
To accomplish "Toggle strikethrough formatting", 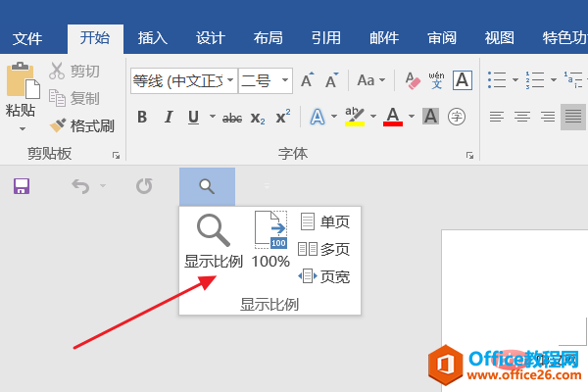I will 232,118.
